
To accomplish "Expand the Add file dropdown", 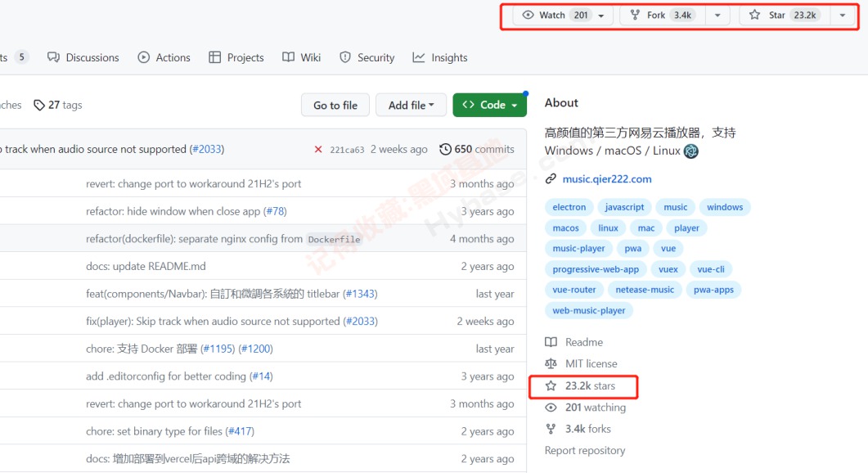I will coord(411,106).
